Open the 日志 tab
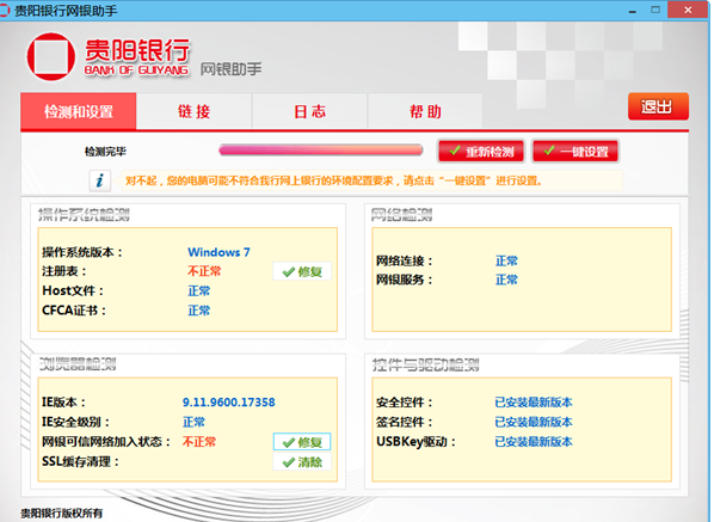 point(310,111)
